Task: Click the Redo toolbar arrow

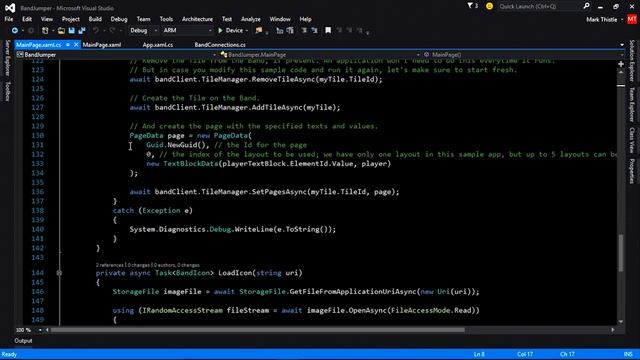Action: tap(112, 31)
